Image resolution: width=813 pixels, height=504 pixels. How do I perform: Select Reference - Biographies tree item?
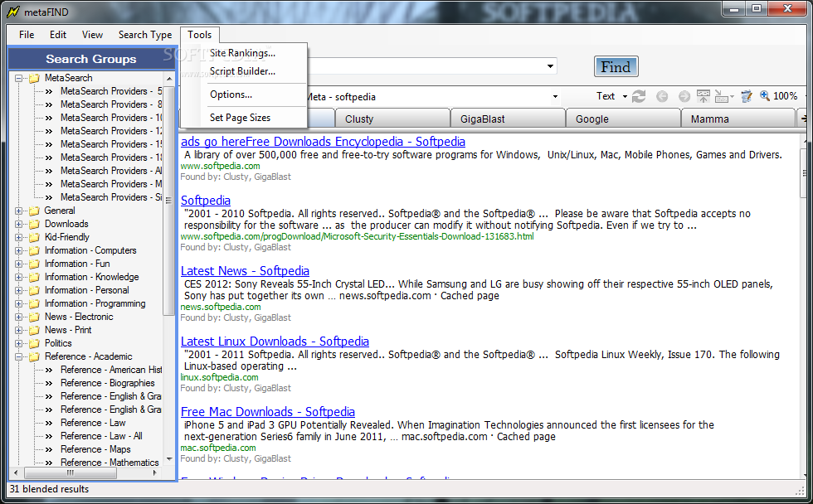[x=107, y=383]
